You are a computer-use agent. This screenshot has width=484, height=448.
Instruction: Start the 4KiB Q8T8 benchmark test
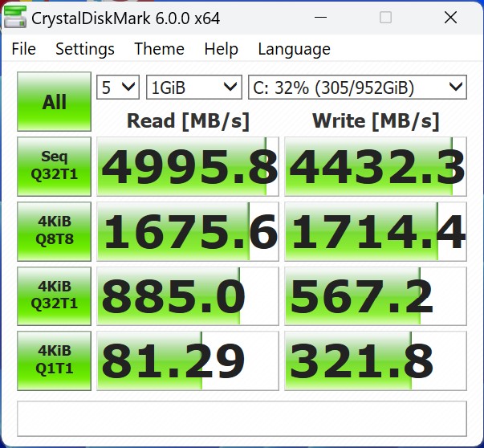pos(55,231)
